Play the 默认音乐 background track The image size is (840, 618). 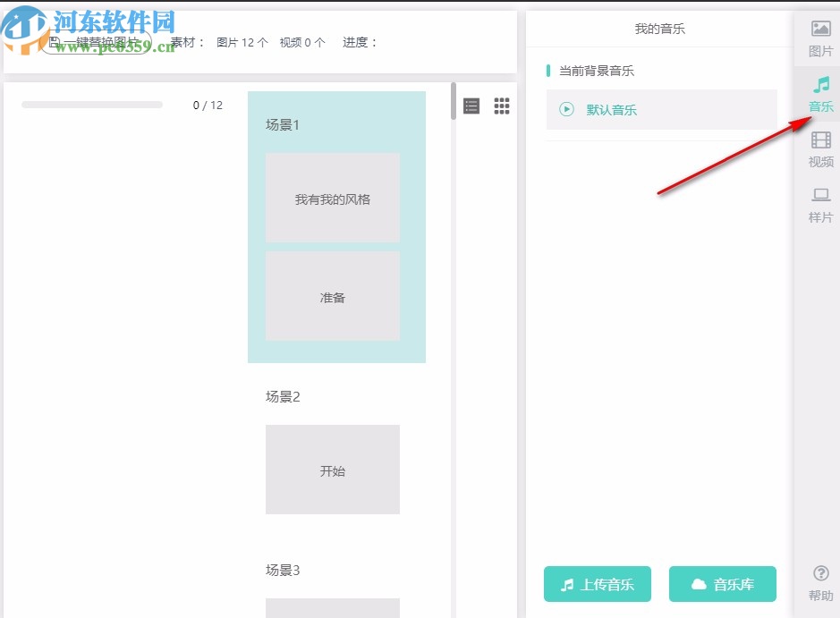(564, 109)
